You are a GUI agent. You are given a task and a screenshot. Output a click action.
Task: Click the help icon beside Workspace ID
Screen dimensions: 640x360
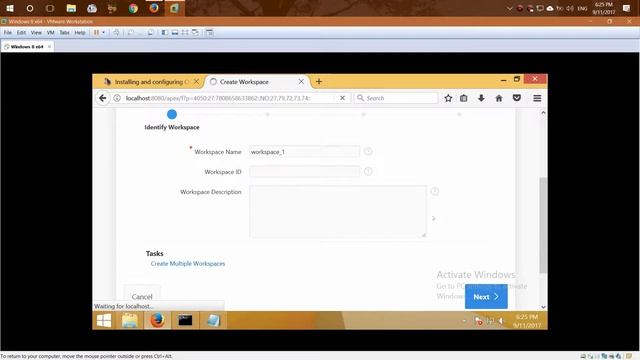click(368, 171)
